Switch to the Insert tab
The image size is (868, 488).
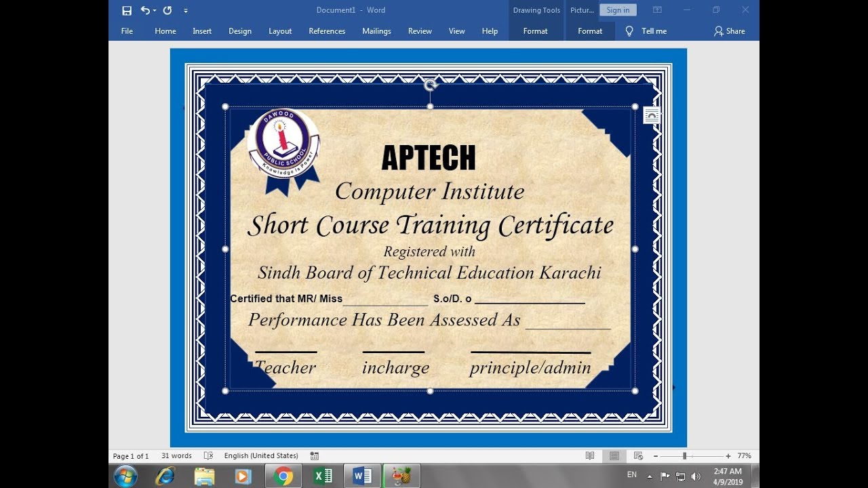202,31
